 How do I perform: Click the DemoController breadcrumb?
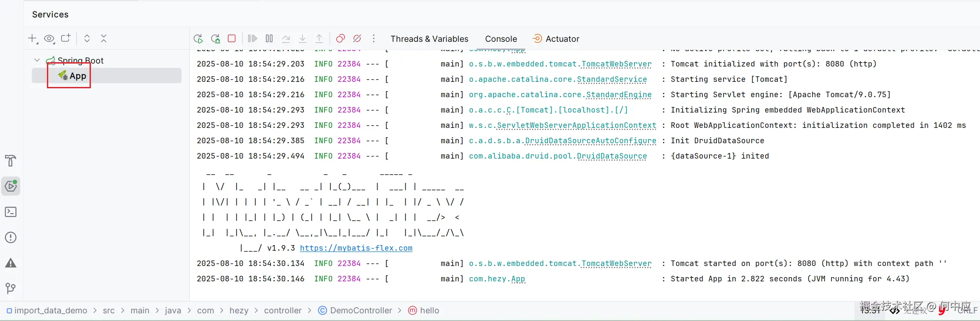[x=355, y=310]
